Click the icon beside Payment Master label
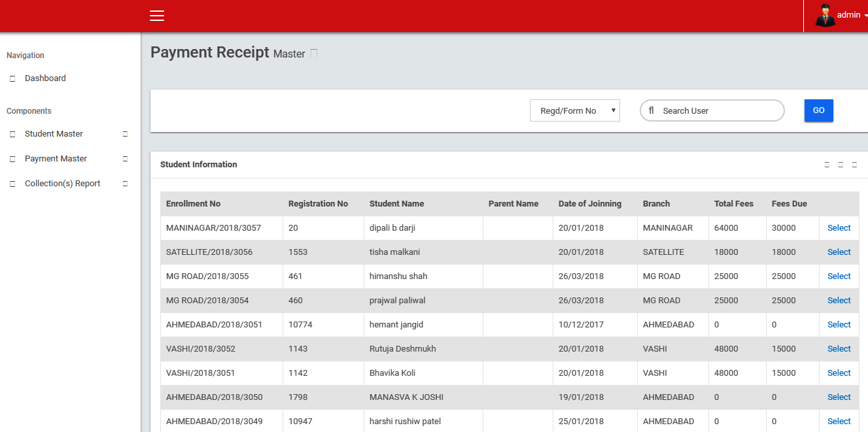868x432 pixels. (12, 159)
